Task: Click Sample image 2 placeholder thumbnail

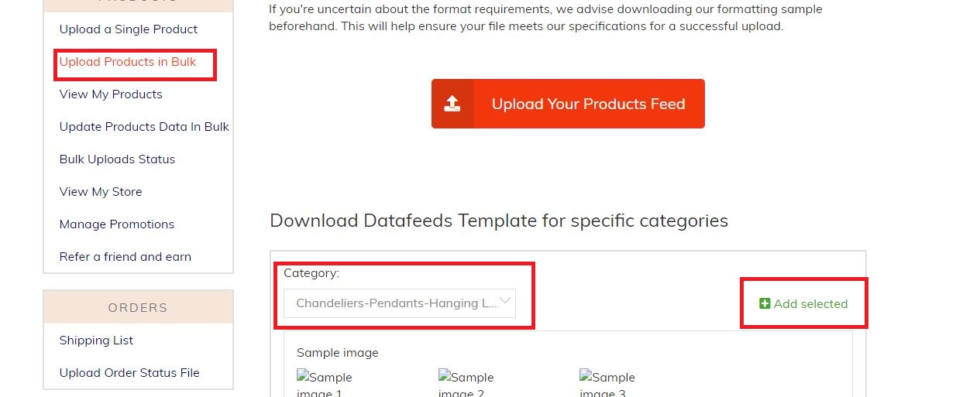Action: pyautogui.click(x=466, y=383)
